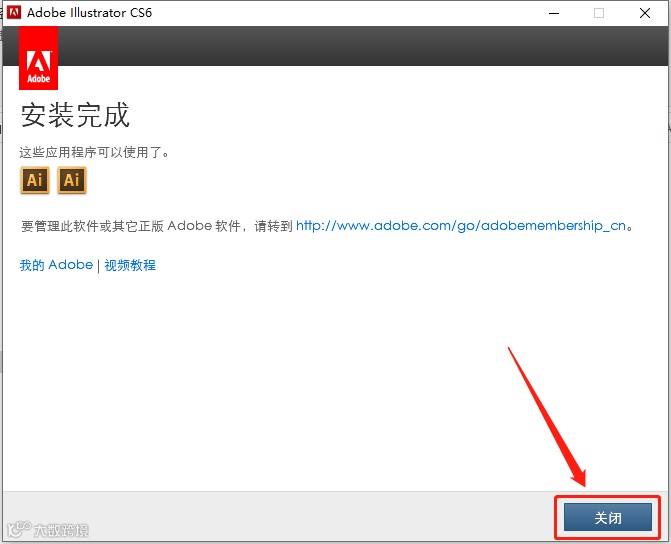Open the 视频教程 link
The image size is (671, 544).
click(130, 265)
